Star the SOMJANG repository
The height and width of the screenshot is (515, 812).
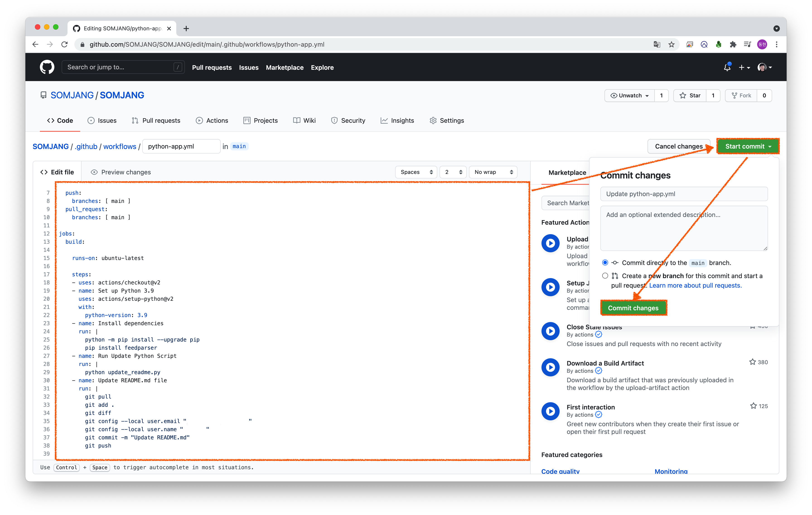point(690,95)
